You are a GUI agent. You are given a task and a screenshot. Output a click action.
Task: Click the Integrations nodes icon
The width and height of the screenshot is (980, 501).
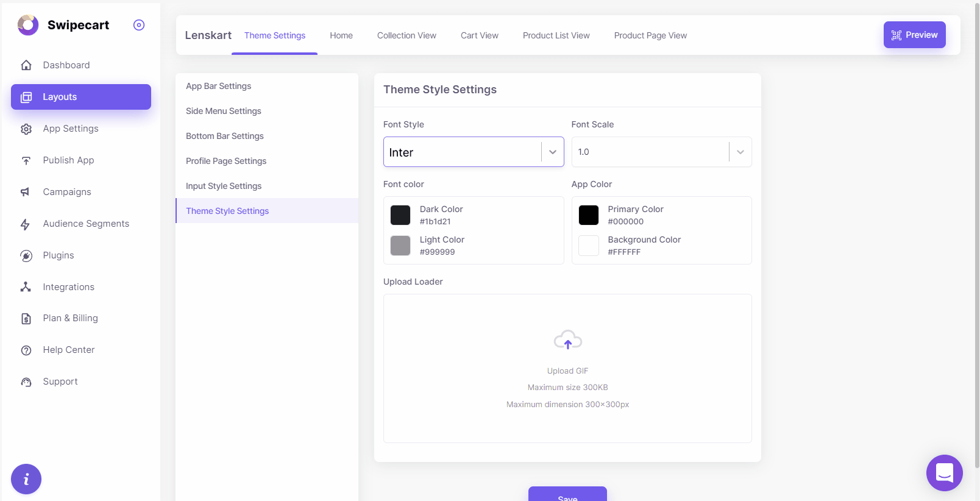(x=26, y=287)
